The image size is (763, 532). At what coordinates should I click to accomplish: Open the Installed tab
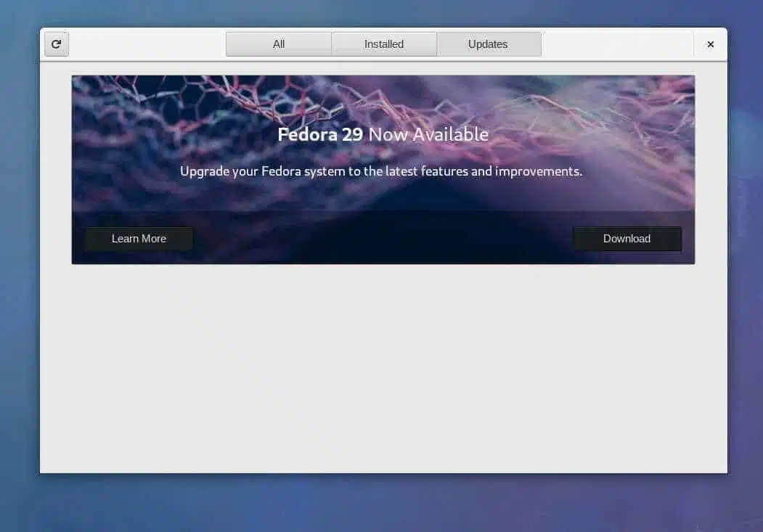[384, 44]
